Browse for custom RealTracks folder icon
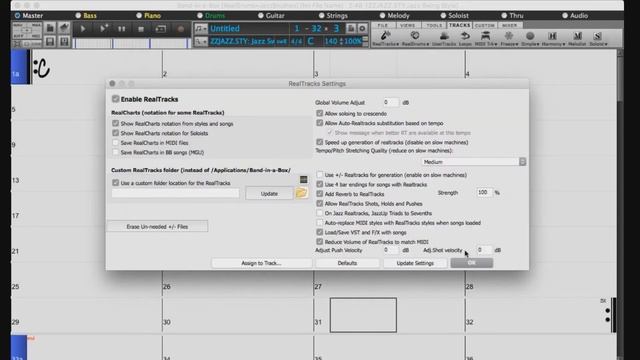The height and width of the screenshot is (360, 640). tap(301, 193)
